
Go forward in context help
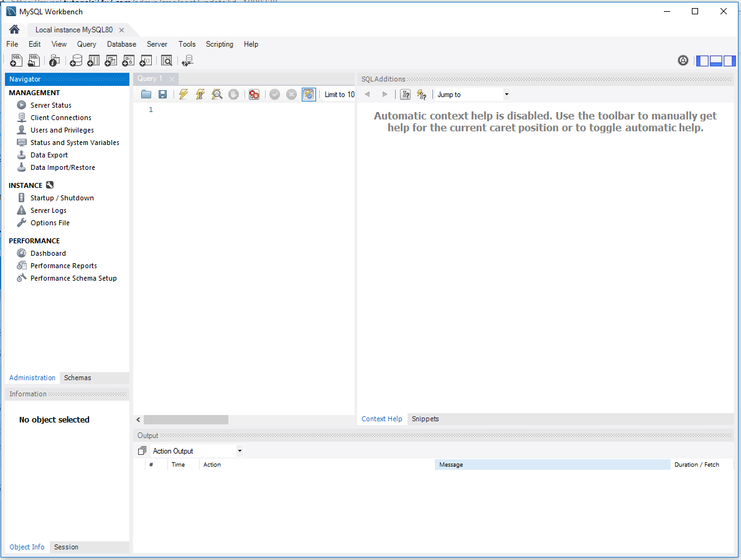(x=384, y=95)
